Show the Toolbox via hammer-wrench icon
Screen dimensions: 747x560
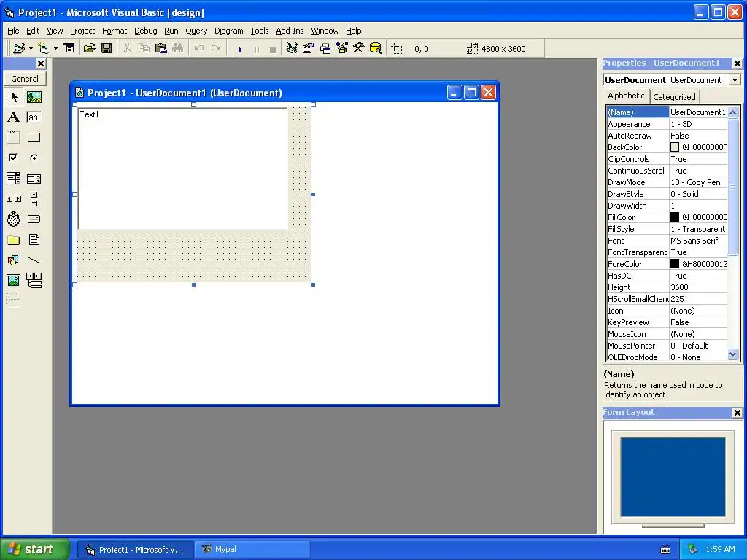click(x=359, y=49)
